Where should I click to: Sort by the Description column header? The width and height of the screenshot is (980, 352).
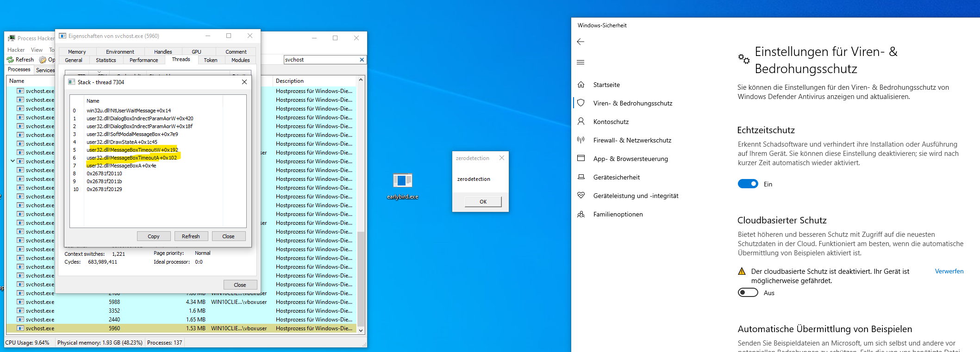(314, 81)
